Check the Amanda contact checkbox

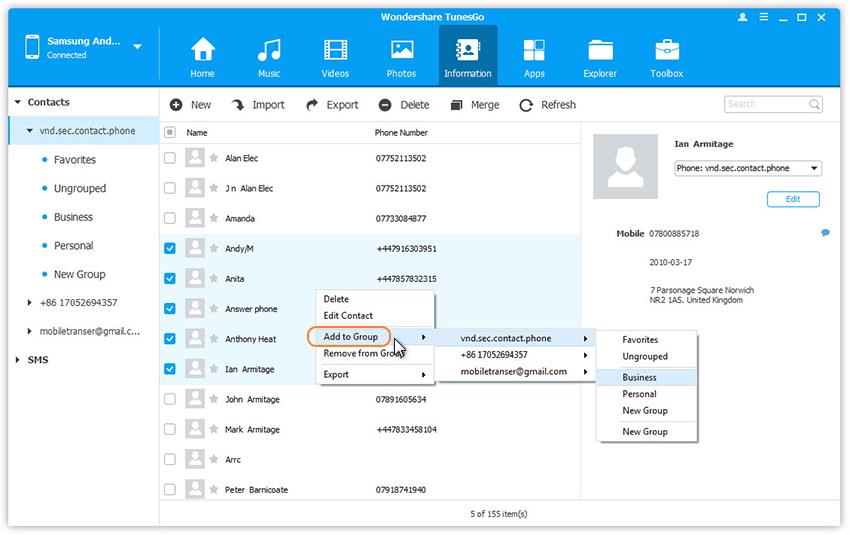(x=169, y=219)
